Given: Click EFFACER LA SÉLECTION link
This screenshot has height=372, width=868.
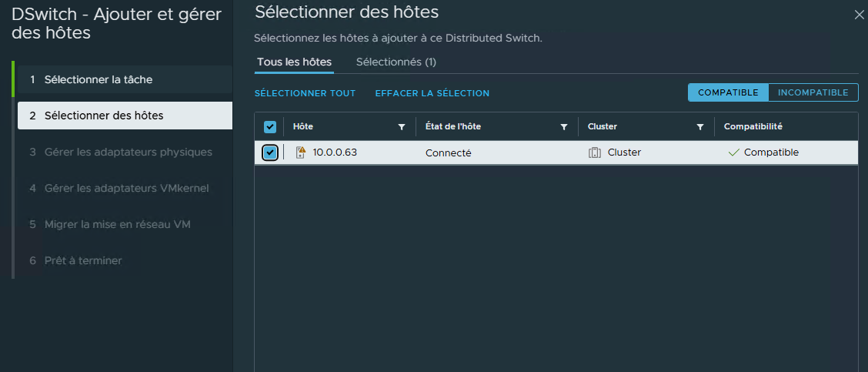Looking at the screenshot, I should point(432,93).
